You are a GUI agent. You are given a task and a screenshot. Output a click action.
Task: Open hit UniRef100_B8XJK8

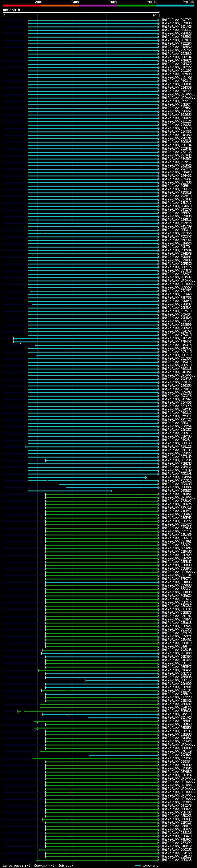pos(177,26)
